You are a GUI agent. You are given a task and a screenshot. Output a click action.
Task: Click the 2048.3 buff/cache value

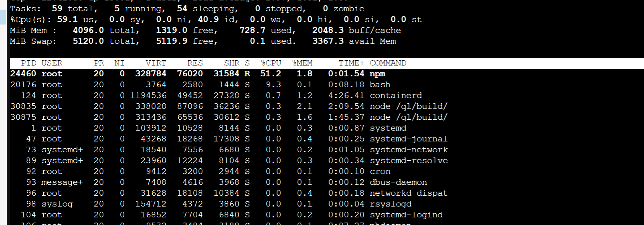pyautogui.click(x=328, y=31)
